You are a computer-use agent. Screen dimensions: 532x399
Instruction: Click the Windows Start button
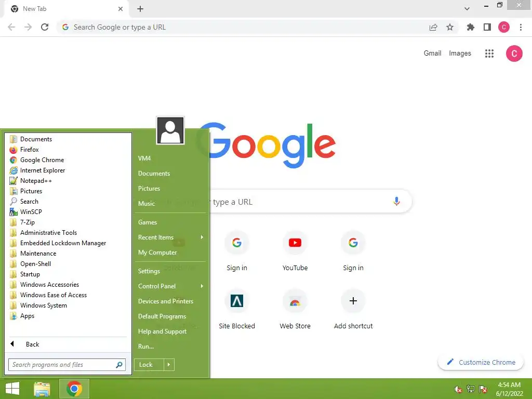click(x=12, y=389)
